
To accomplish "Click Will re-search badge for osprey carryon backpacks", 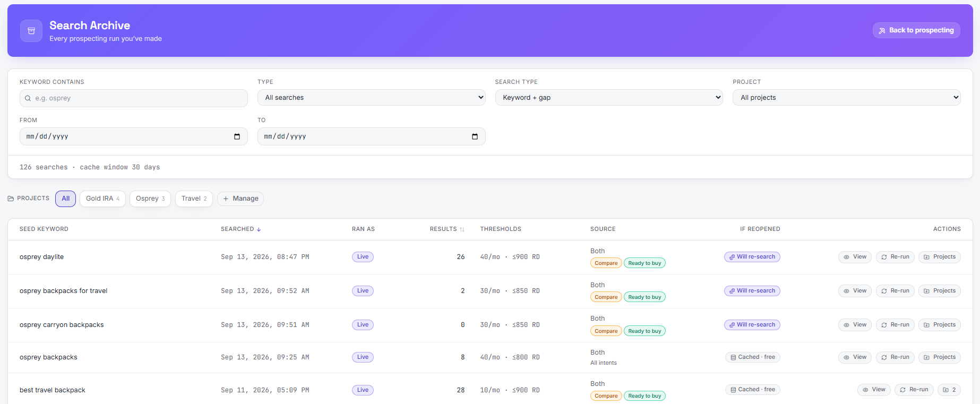I will [752, 325].
